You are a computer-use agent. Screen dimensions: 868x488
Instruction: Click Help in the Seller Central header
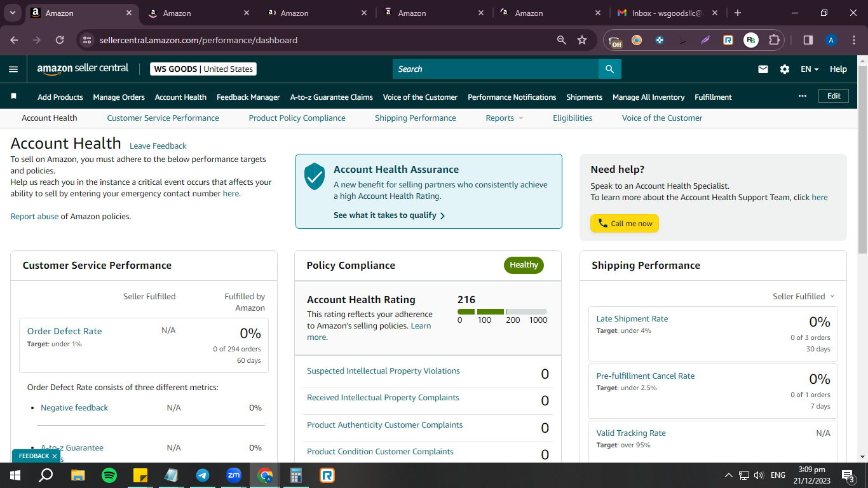pyautogui.click(x=838, y=69)
